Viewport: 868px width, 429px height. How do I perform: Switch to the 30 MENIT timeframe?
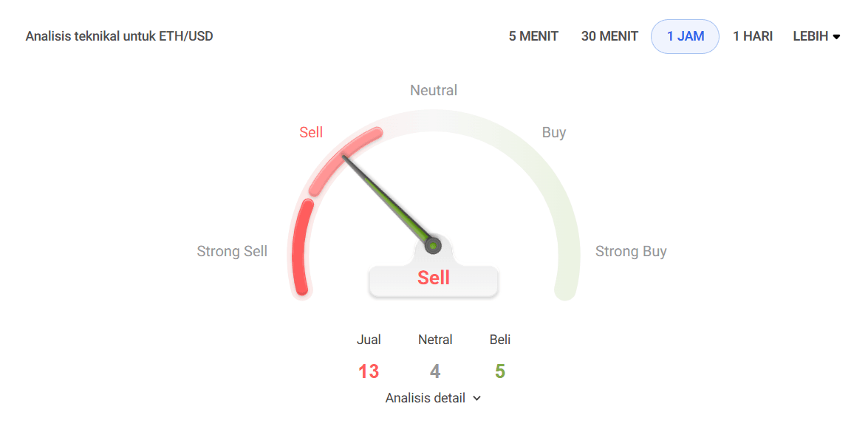(609, 35)
